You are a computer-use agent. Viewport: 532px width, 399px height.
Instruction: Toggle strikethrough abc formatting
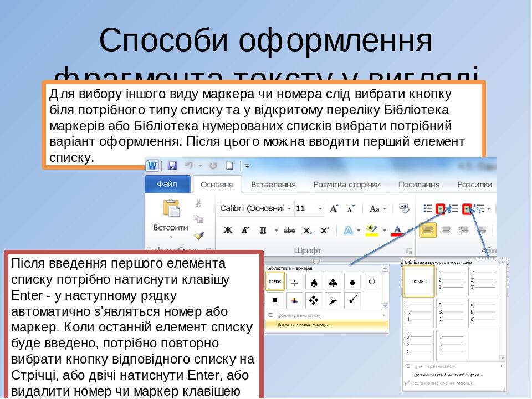tap(289, 231)
